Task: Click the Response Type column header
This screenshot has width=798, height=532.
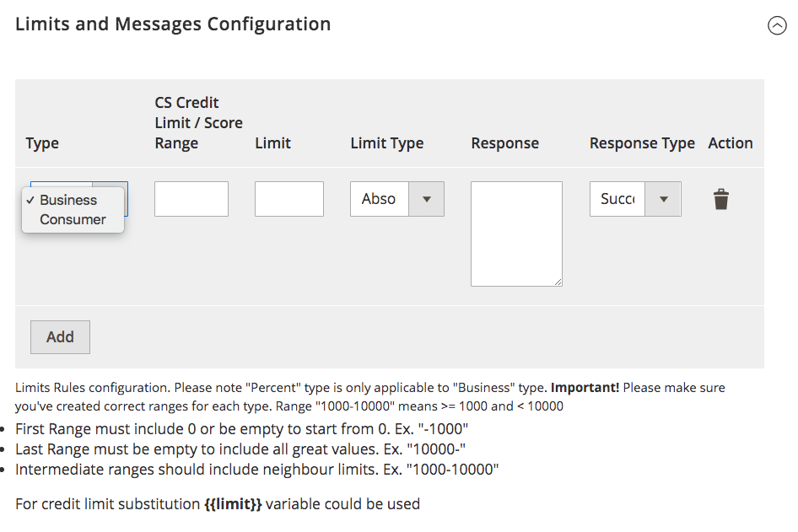Action: tap(642, 143)
